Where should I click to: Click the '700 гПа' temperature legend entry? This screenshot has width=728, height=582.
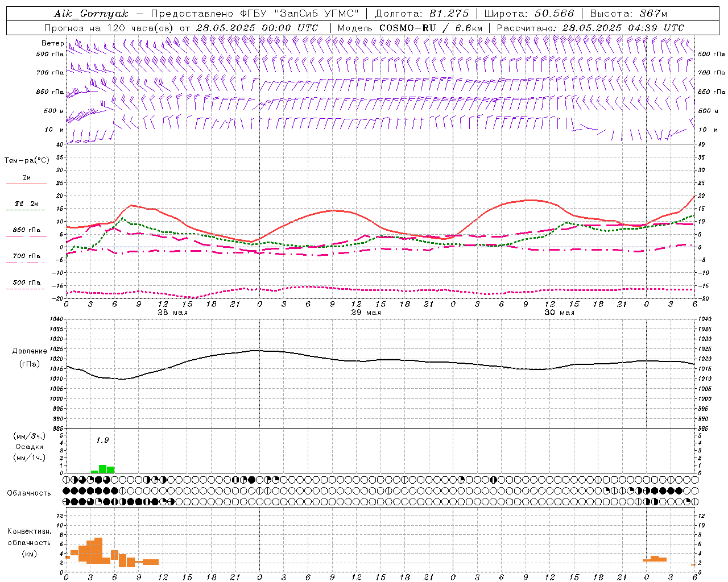point(27,256)
